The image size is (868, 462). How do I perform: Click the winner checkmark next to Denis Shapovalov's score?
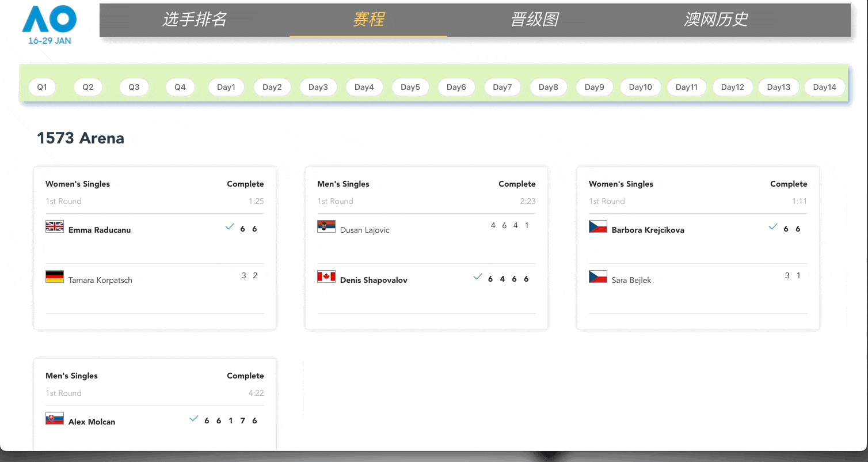(x=477, y=277)
